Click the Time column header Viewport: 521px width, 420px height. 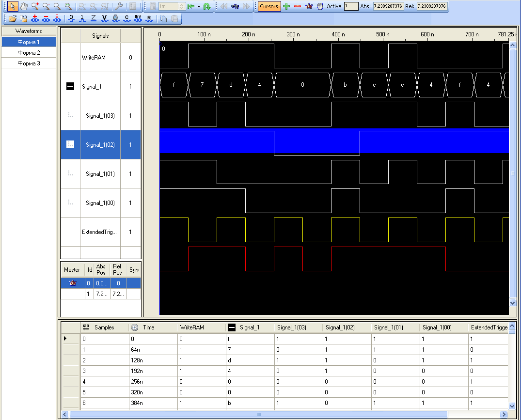(x=149, y=327)
